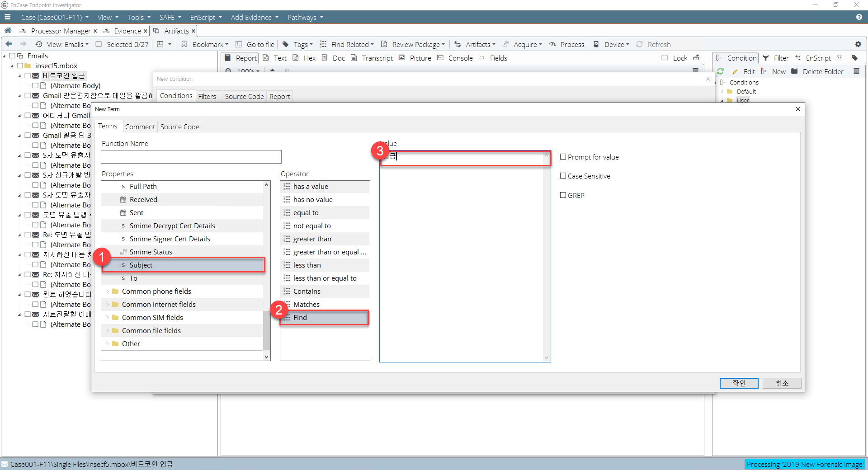Click the 취소 cancel button

(x=782, y=383)
